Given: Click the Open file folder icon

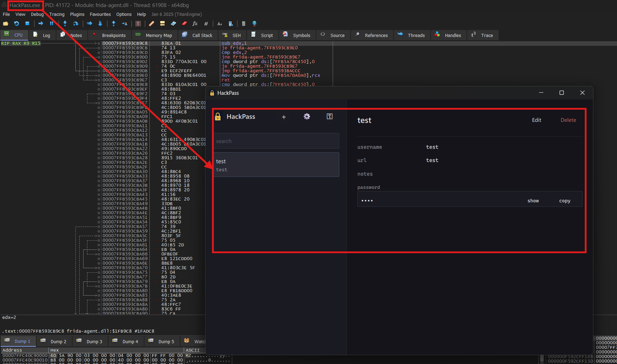Looking at the screenshot, I should click(6, 24).
